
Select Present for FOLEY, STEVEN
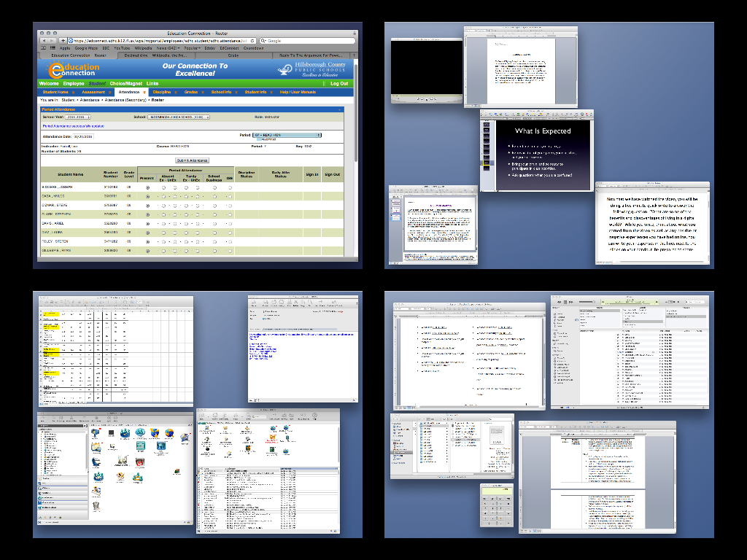(x=147, y=242)
